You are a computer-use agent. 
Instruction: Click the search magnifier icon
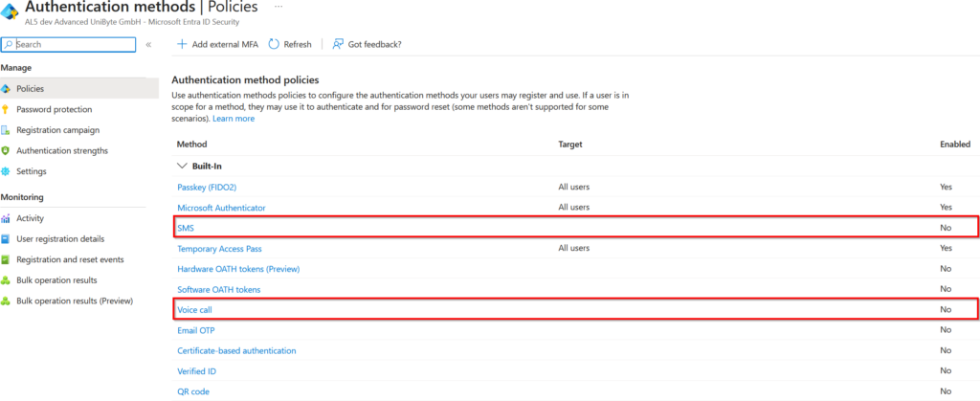8,45
